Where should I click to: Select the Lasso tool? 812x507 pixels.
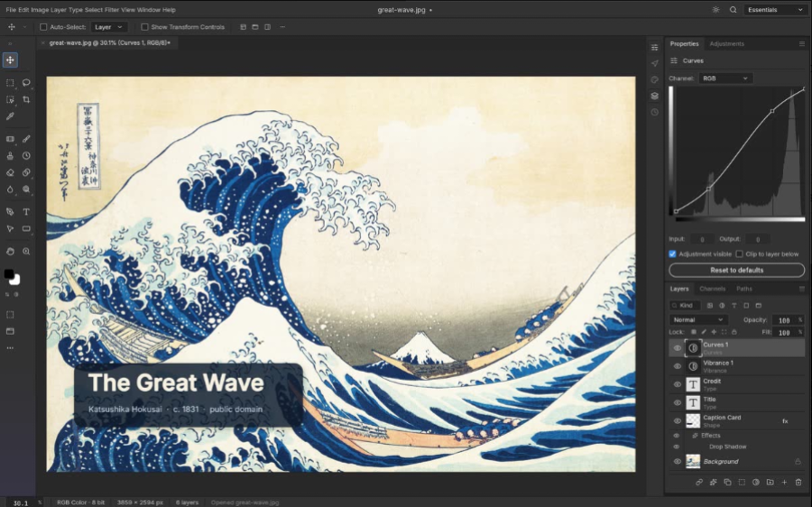pyautogui.click(x=26, y=83)
